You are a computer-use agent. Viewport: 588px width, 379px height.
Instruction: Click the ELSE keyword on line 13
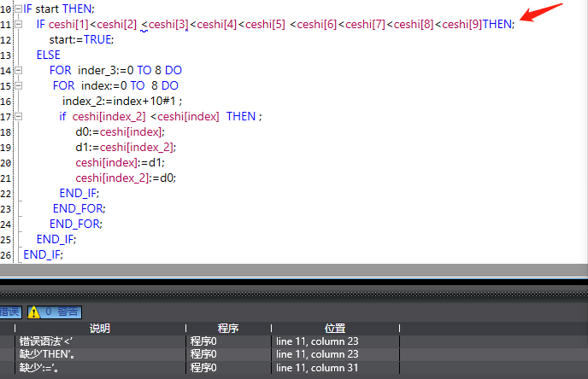[x=49, y=55]
